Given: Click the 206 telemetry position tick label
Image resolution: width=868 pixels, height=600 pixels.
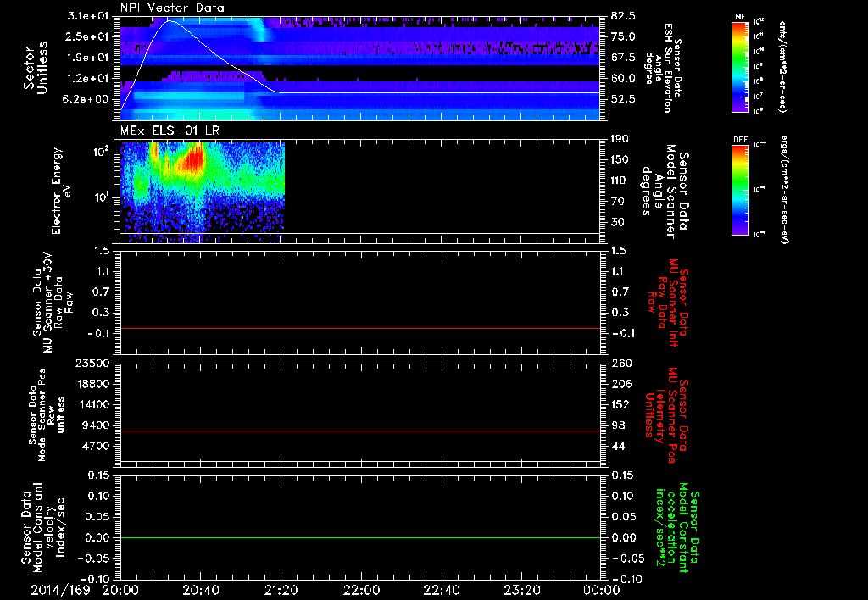Looking at the screenshot, I should 621,384.
